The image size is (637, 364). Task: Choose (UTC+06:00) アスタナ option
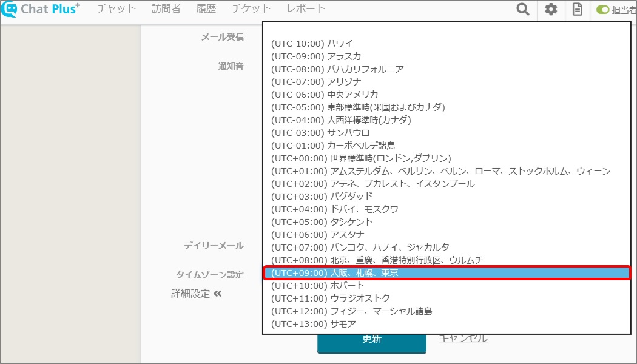coord(447,234)
